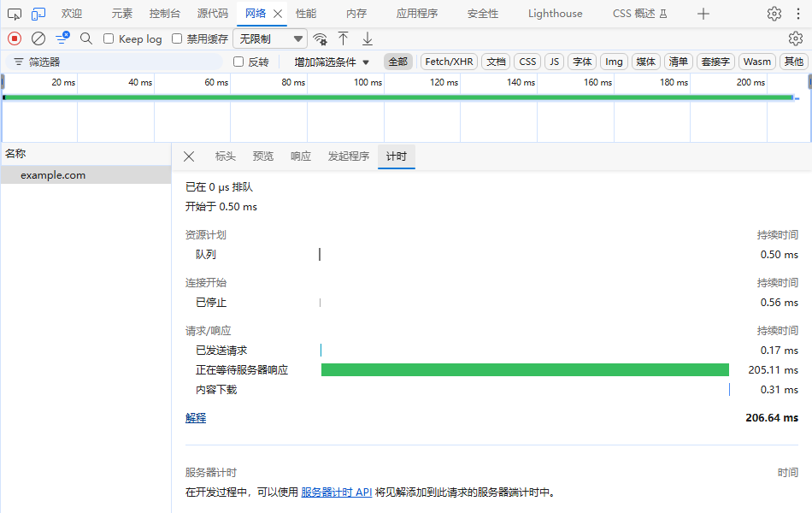Filter by CSS type
This screenshot has width=812, height=513.
pos(527,62)
